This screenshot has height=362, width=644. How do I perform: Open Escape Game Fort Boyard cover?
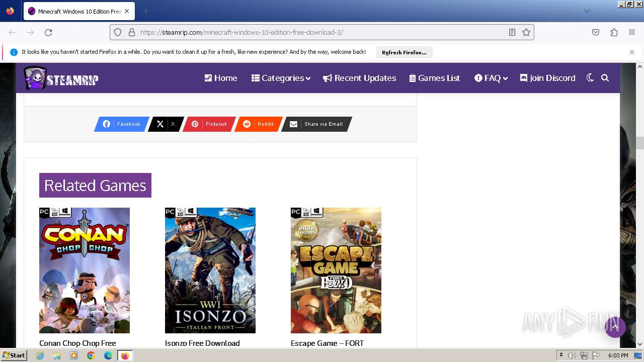point(336,270)
